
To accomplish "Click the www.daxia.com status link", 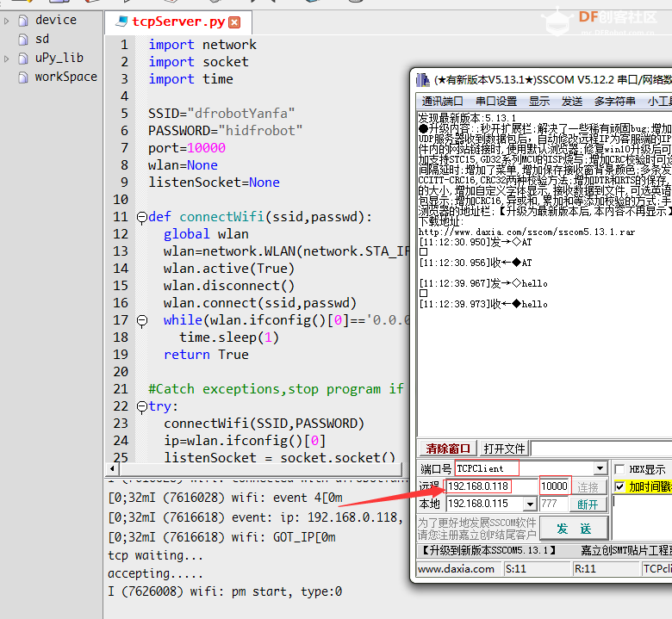I will [456, 569].
